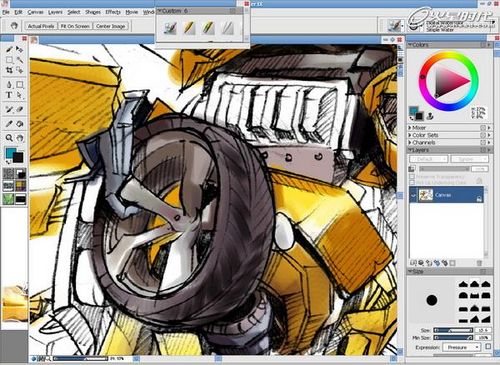This screenshot has width=500, height=365.
Task: Click the Fit On Screen button
Action: click(x=75, y=26)
